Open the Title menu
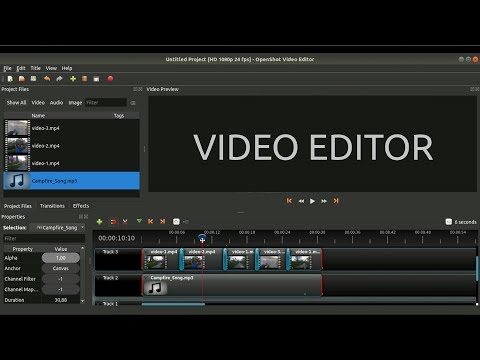This screenshot has height=360, width=480. coord(36,68)
